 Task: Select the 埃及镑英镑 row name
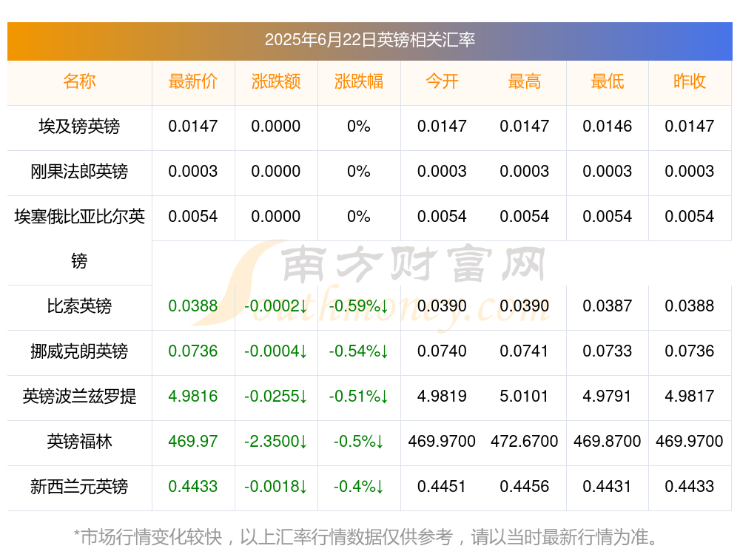coord(79,126)
